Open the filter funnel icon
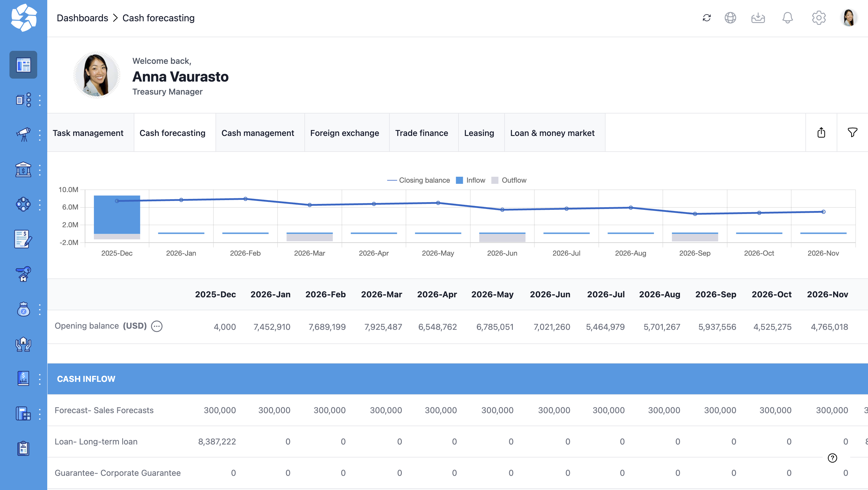The width and height of the screenshot is (868, 490). click(x=853, y=132)
